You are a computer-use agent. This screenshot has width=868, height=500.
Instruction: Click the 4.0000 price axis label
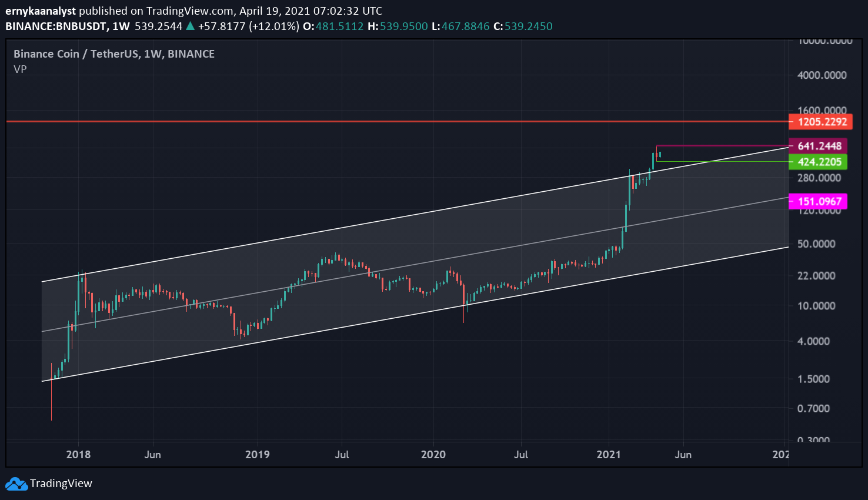(813, 341)
